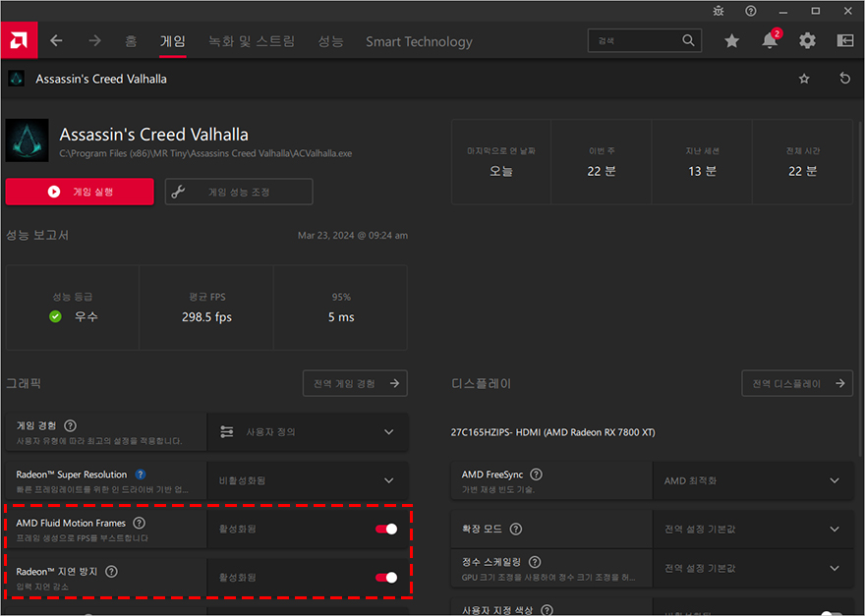
Task: Show help for 확장 모드
Action: tap(515, 529)
